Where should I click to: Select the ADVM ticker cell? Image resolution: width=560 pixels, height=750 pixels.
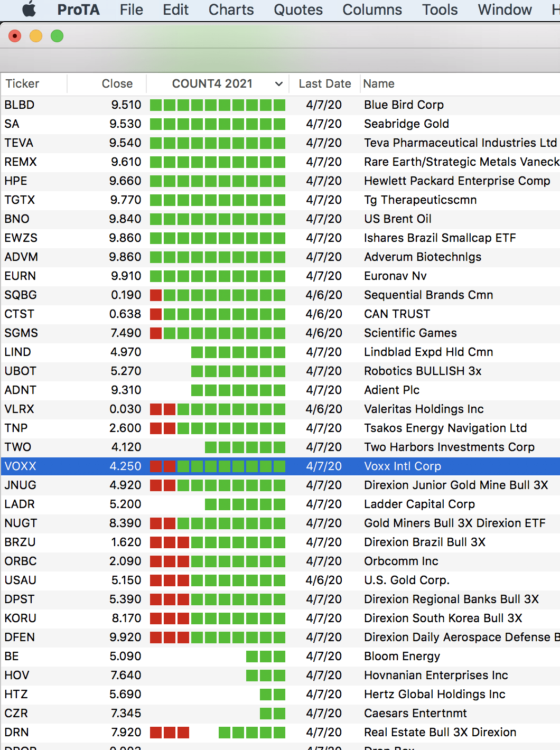[x=21, y=257]
